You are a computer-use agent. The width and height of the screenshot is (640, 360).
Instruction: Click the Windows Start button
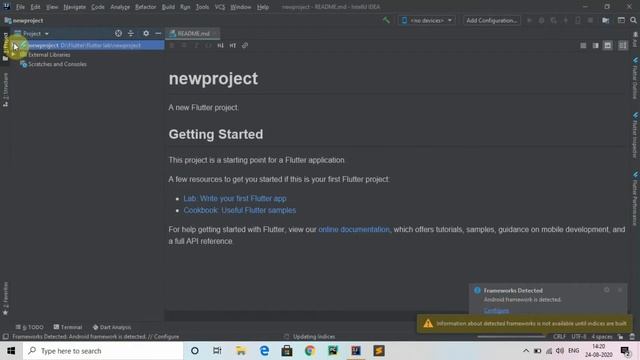(x=11, y=351)
